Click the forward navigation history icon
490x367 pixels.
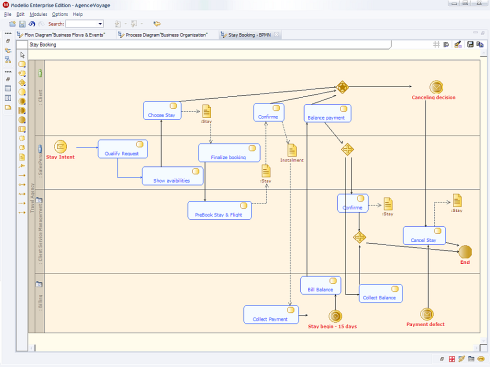[134, 24]
